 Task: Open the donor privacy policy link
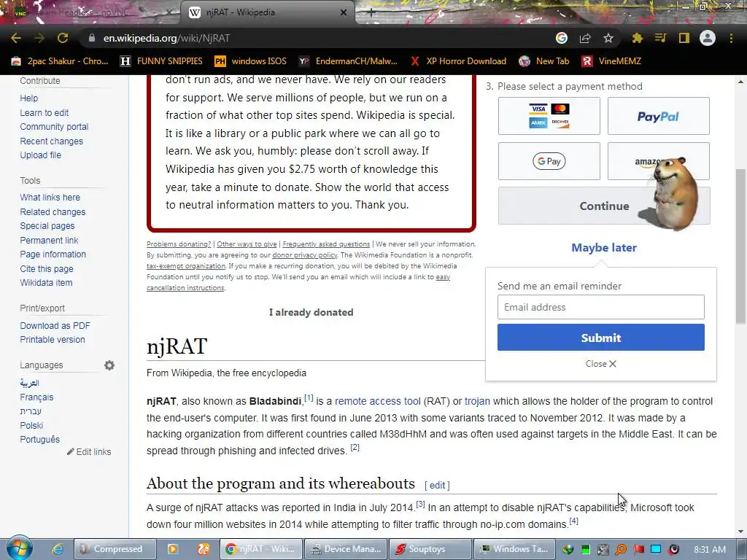point(305,254)
